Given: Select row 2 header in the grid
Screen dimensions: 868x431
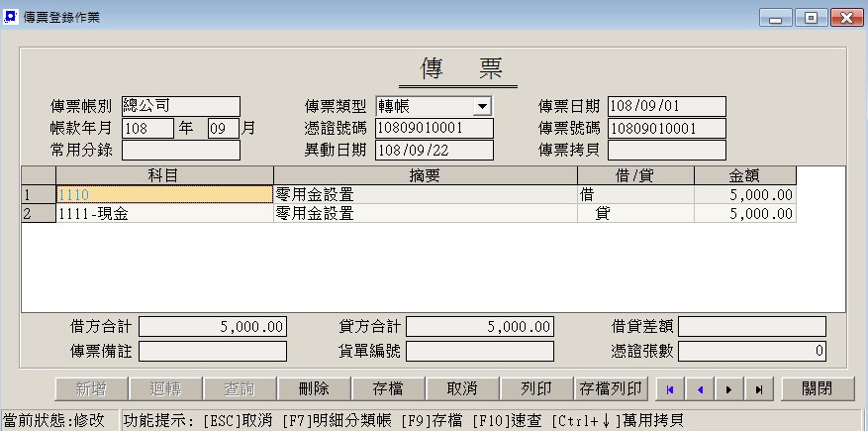Looking at the screenshot, I should click(39, 213).
